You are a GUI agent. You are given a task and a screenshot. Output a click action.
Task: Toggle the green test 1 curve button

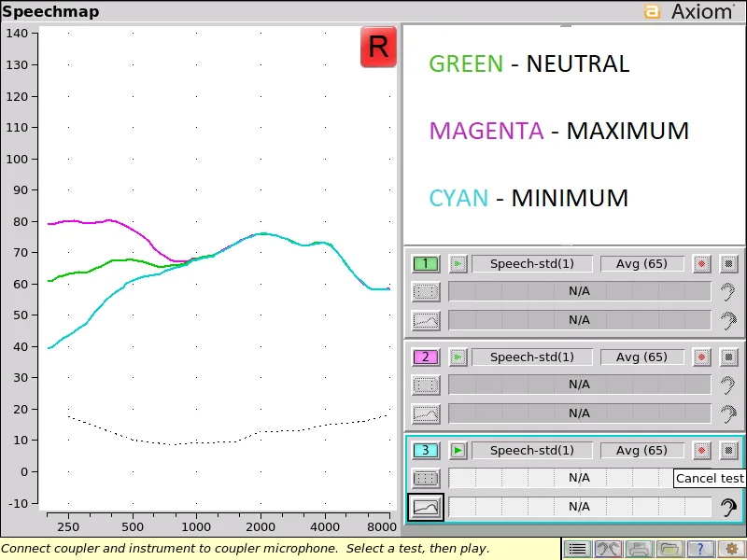pyautogui.click(x=426, y=264)
